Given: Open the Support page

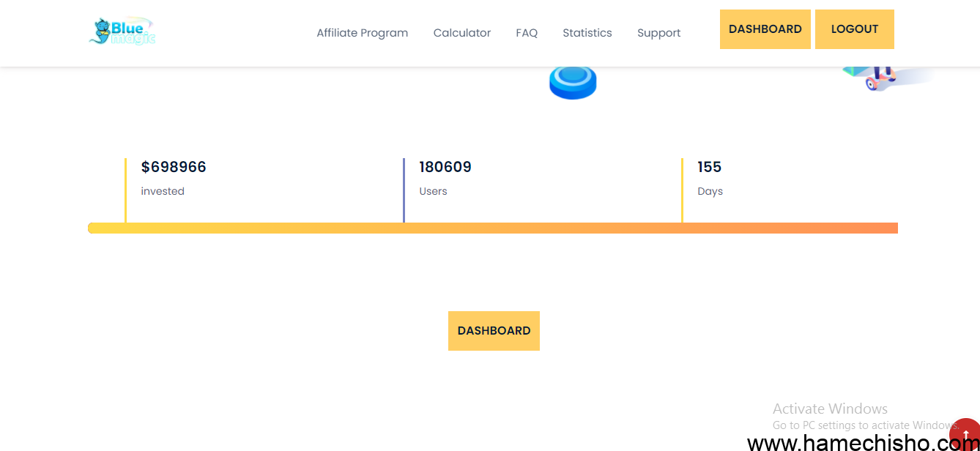Looking at the screenshot, I should coord(658,33).
